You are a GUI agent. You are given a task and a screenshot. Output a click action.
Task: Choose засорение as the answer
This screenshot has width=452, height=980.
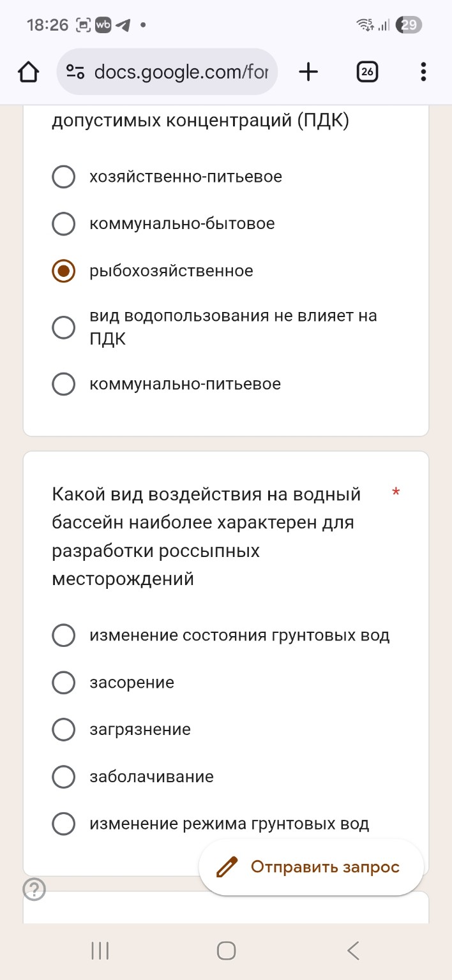[63, 682]
